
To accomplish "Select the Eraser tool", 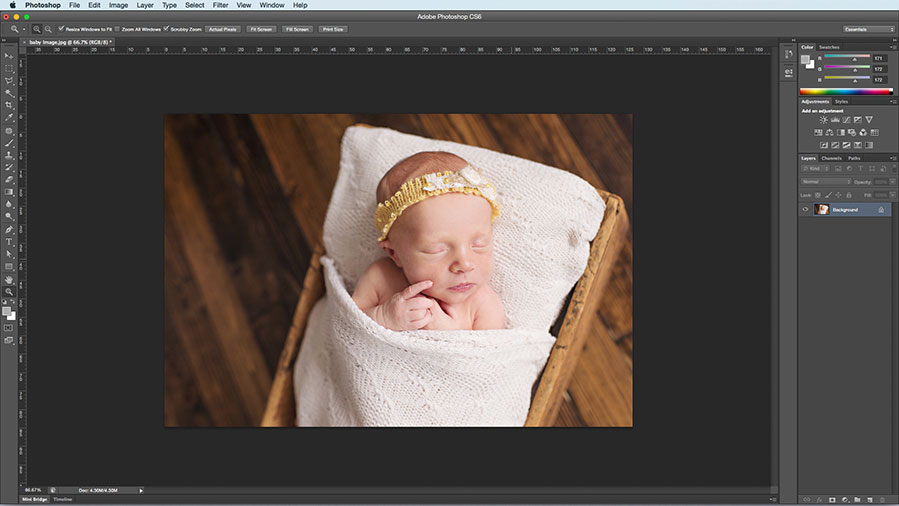I will point(9,180).
